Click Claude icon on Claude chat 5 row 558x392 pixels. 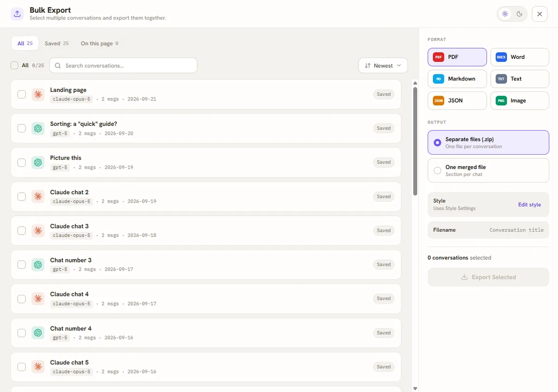(38, 366)
